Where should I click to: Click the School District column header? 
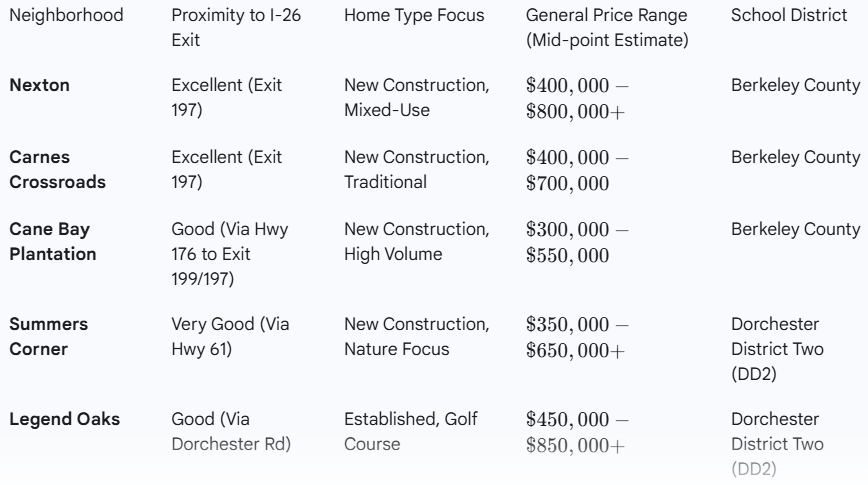point(789,15)
